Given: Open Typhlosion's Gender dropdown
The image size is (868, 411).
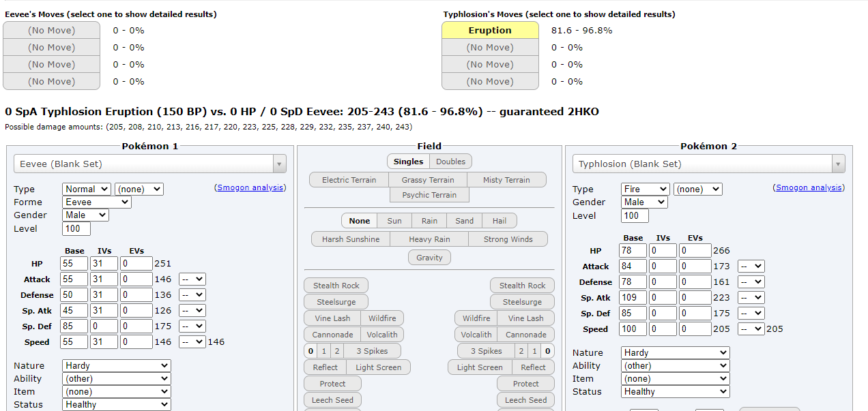Looking at the screenshot, I should tap(644, 202).
